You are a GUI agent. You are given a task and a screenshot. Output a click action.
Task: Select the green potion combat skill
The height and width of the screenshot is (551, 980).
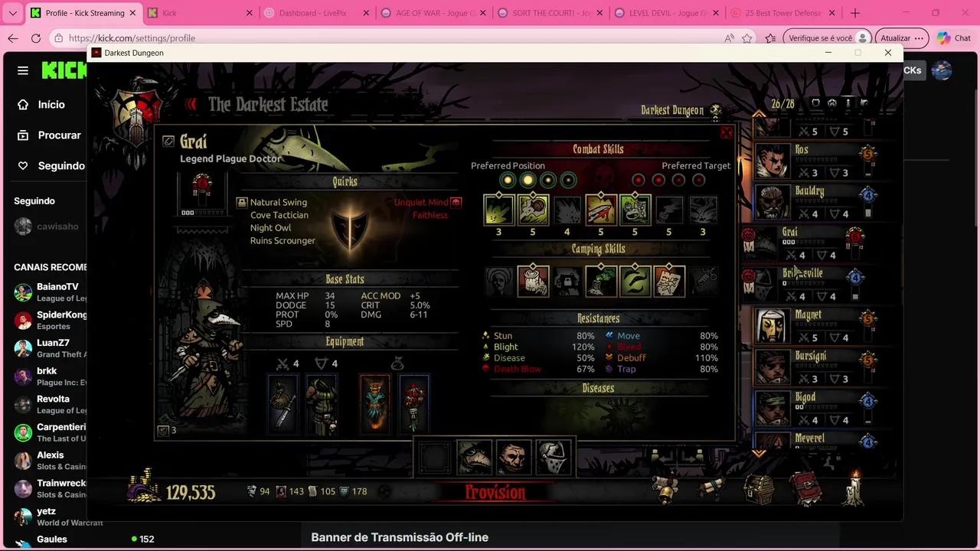635,210
